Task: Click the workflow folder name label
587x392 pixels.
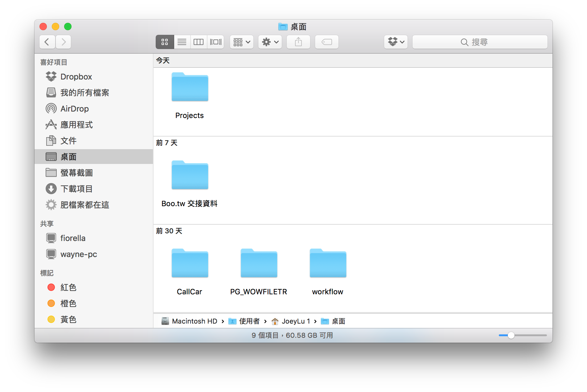Action: [328, 292]
